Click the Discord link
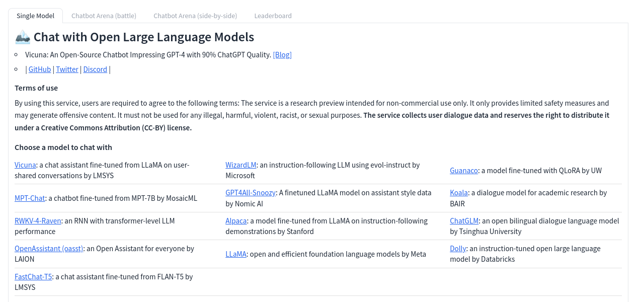Screen dimensions: 644x302 [95, 69]
